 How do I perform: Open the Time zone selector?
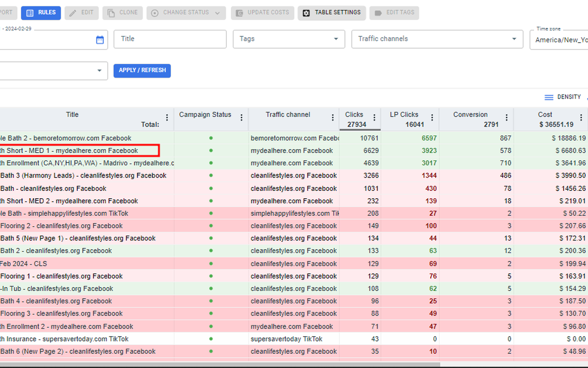(559, 39)
